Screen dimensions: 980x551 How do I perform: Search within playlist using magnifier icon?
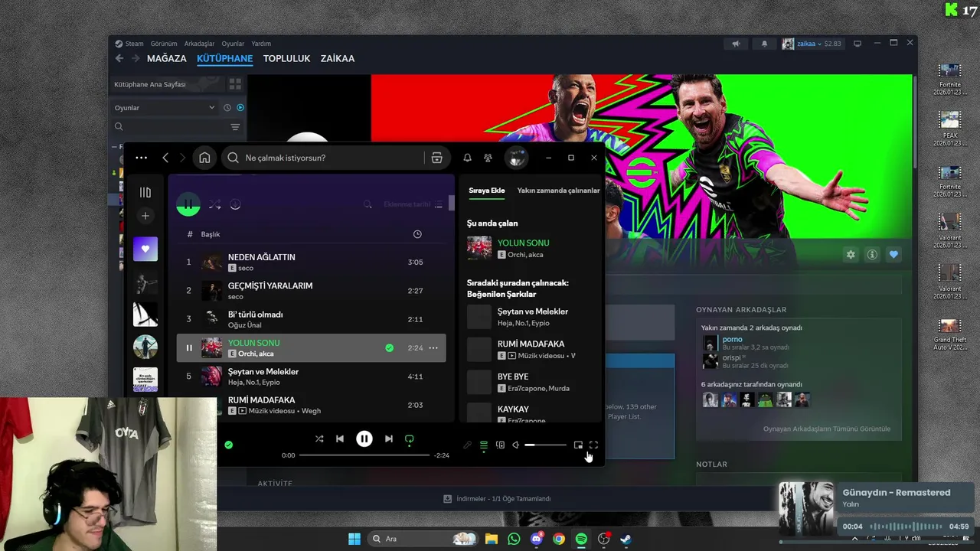pos(367,204)
